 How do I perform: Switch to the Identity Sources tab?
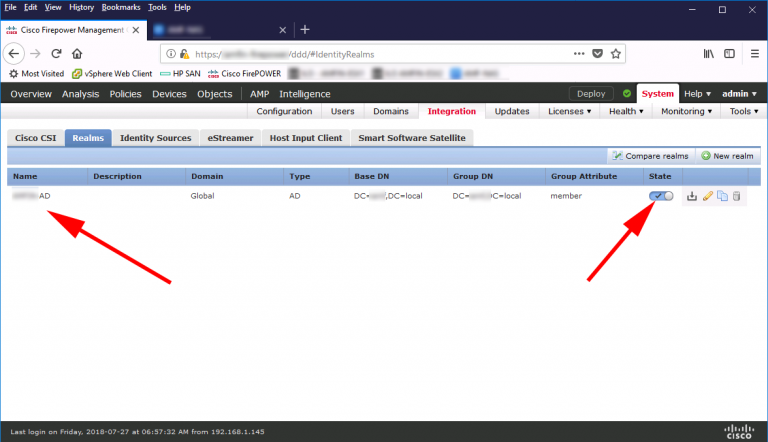tap(155, 138)
